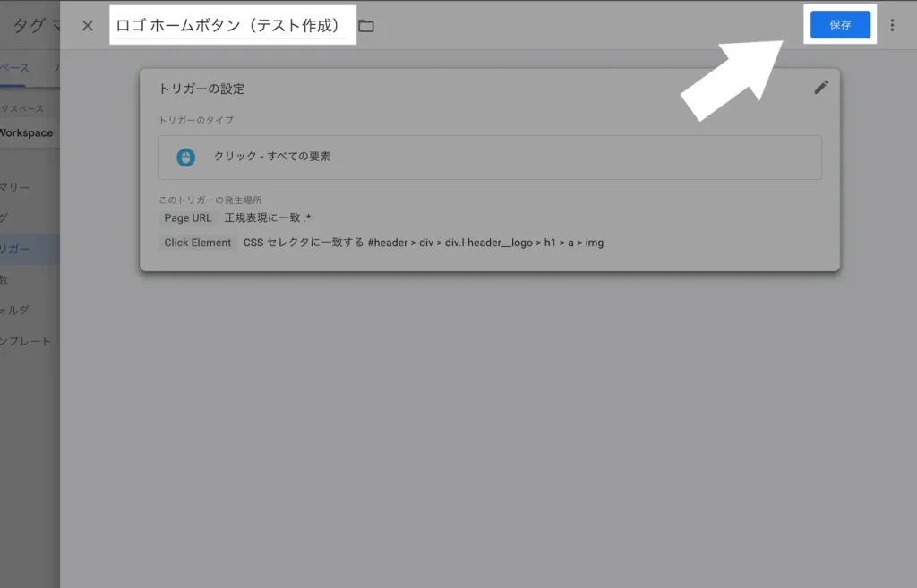Click the CSS selector value #header > div text
The height and width of the screenshot is (588, 917).
tap(485, 243)
